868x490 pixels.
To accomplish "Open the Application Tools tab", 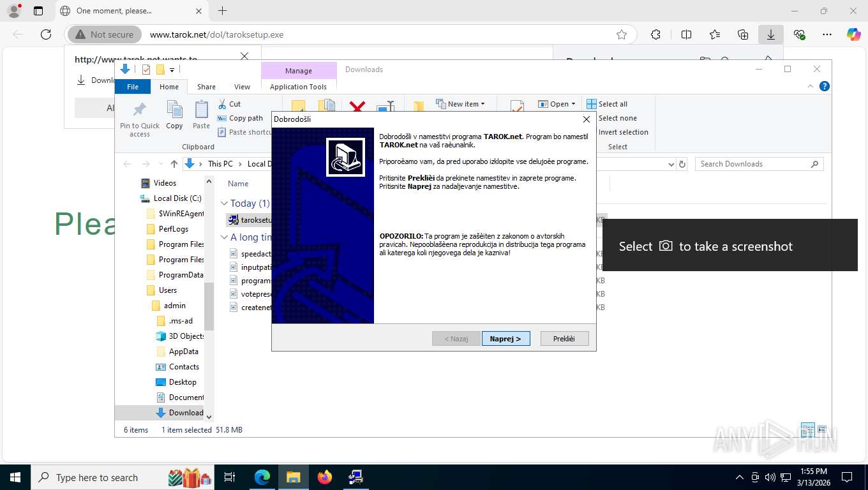I will click(x=298, y=87).
